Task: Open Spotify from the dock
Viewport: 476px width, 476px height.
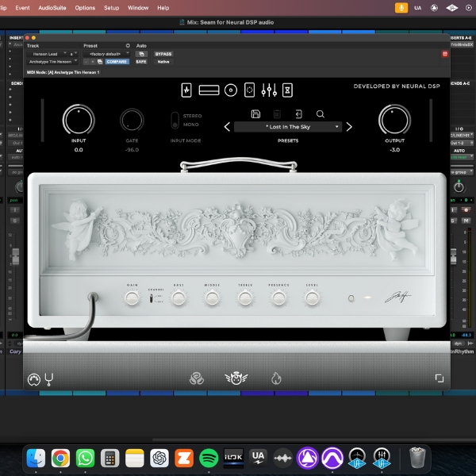Action: pyautogui.click(x=209, y=458)
